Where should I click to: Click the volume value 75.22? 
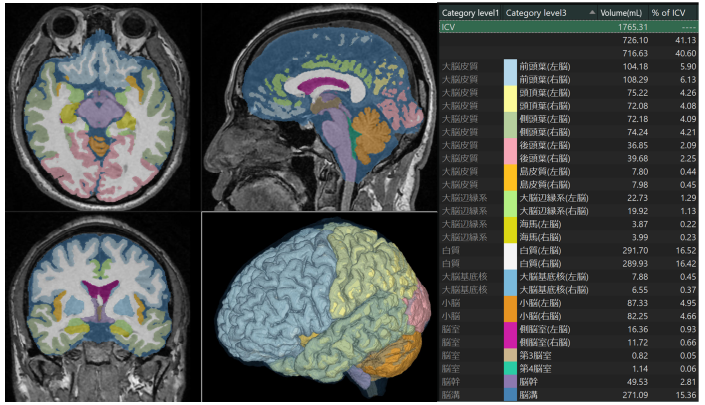pos(638,93)
